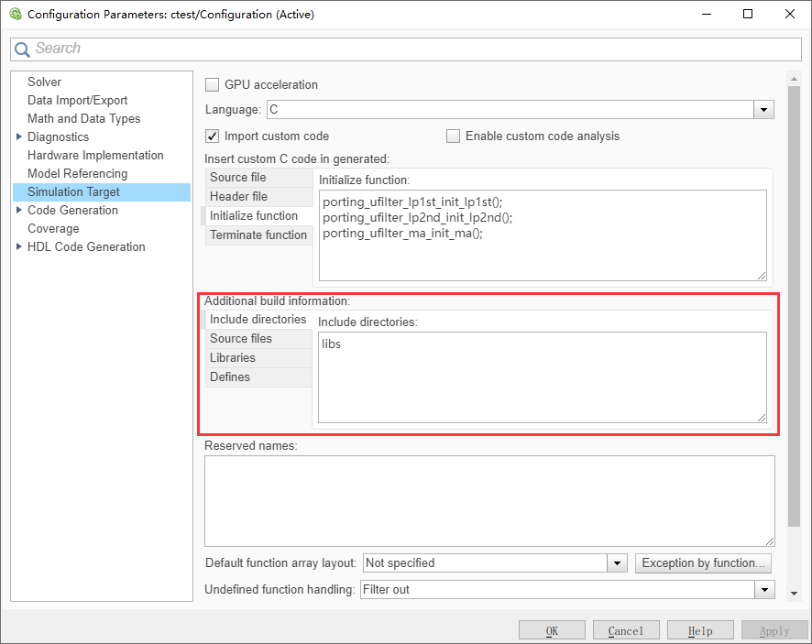
Task: Select Diagnostics in the left tree
Action: coord(58,136)
